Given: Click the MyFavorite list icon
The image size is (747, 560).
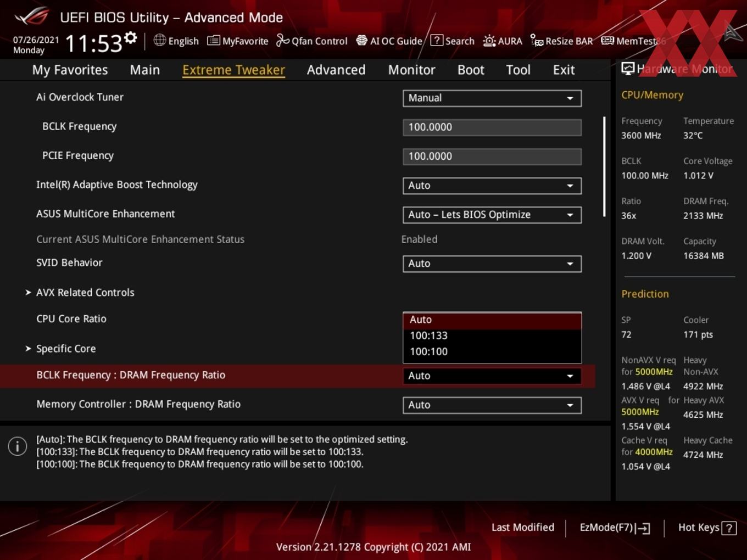Looking at the screenshot, I should click(x=214, y=41).
